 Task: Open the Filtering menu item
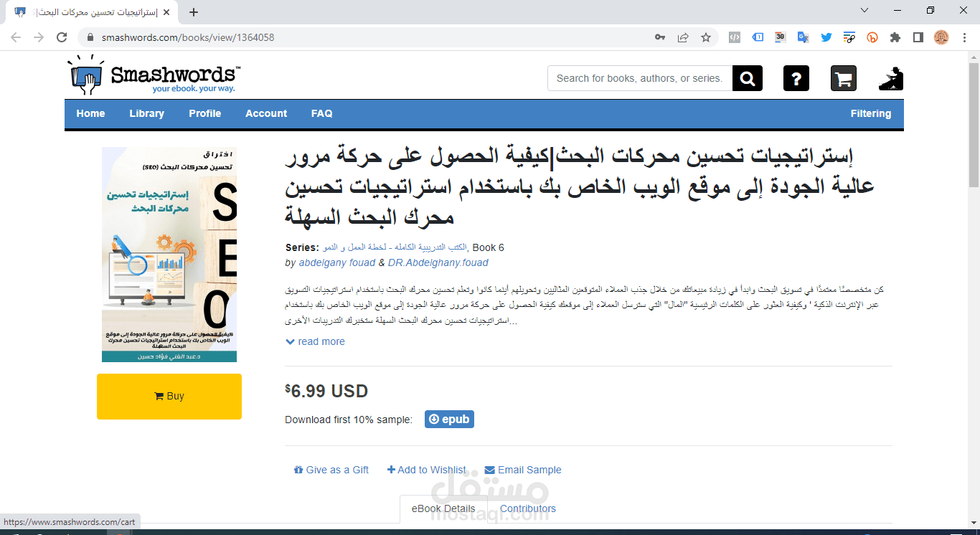tap(871, 113)
